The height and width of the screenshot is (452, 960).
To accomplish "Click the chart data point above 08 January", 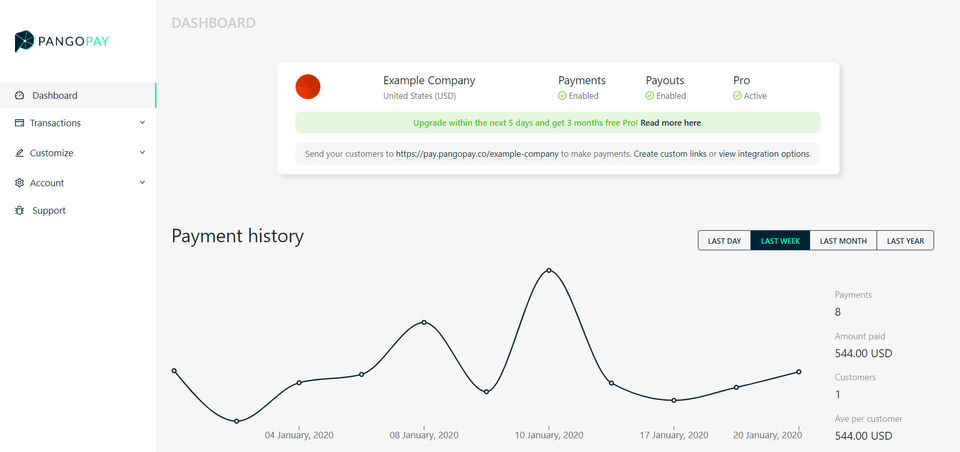I will (424, 322).
